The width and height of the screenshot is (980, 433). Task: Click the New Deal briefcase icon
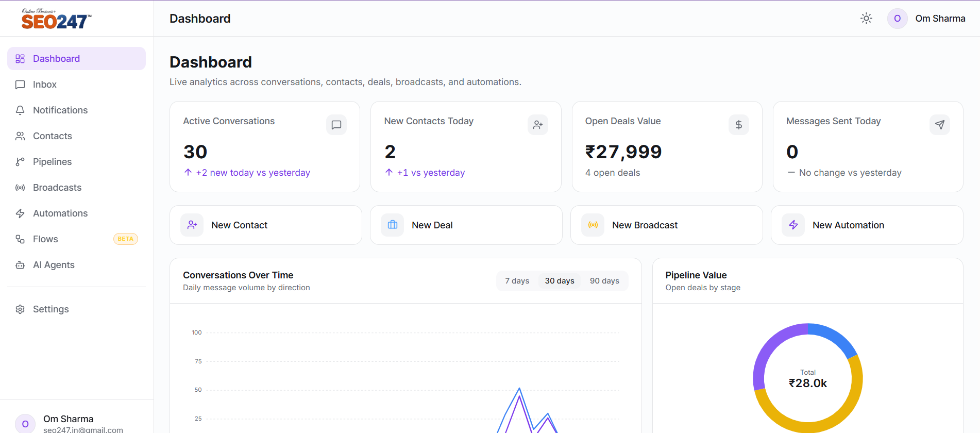[x=393, y=225]
